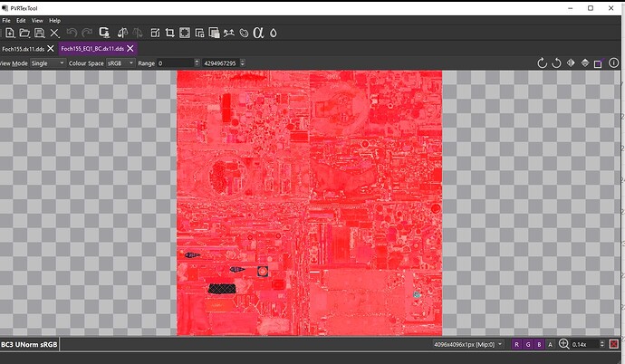Close current file with toolbar X icon
This screenshot has width=625, height=364.
click(54, 34)
